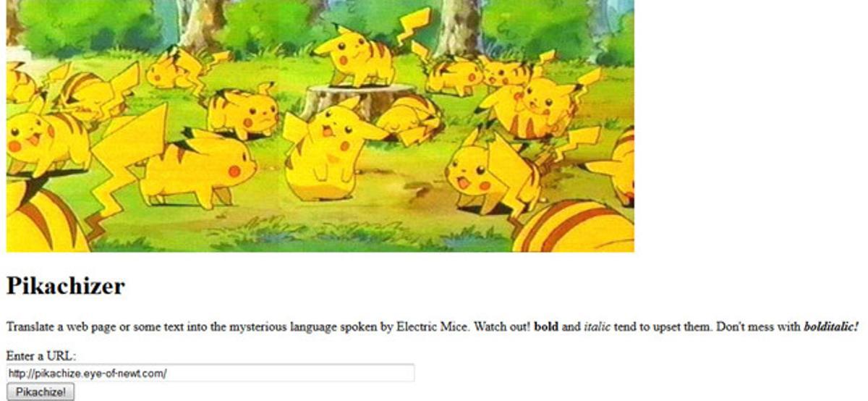This screenshot has height=401, width=868.
Task: Click the Pikachizer page heading
Action: (x=66, y=286)
